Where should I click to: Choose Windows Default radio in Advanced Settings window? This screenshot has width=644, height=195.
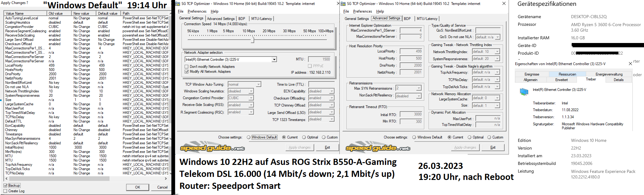tap(414, 137)
